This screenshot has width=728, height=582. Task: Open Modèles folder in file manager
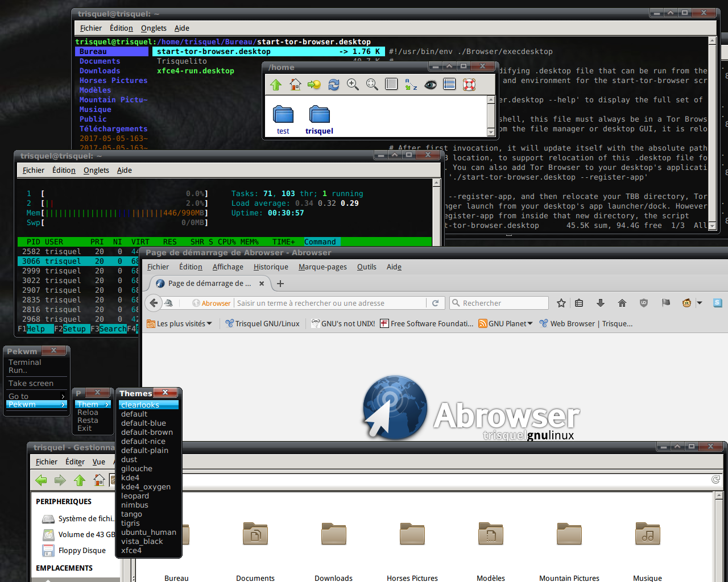click(x=490, y=551)
